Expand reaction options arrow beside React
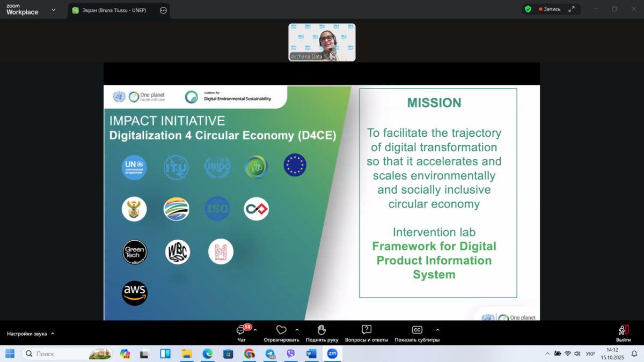 tap(297, 330)
